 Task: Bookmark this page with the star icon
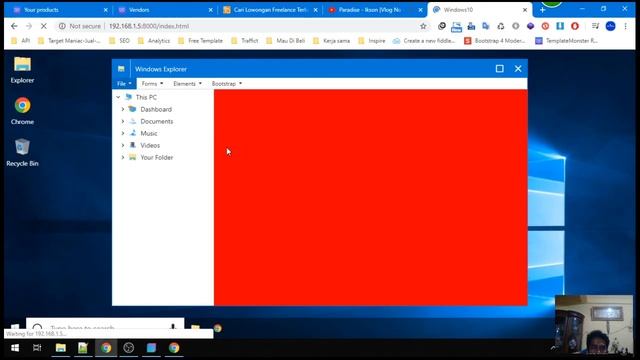click(x=423, y=26)
